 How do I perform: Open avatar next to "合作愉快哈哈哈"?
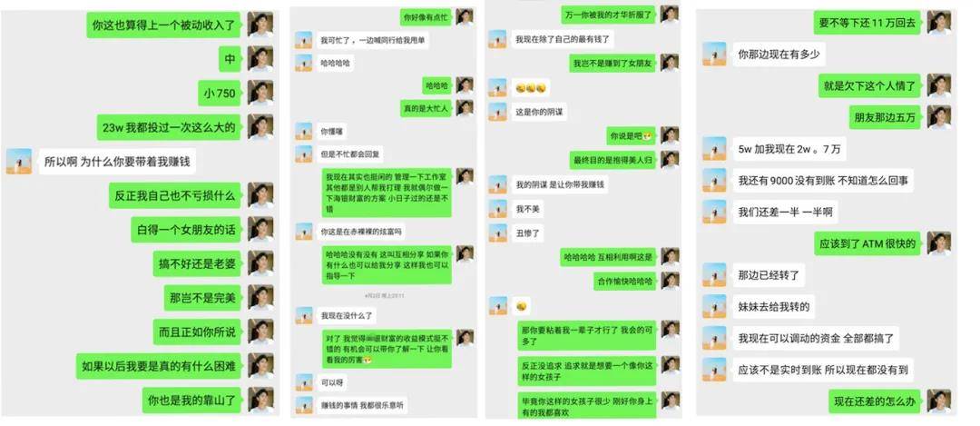point(670,281)
